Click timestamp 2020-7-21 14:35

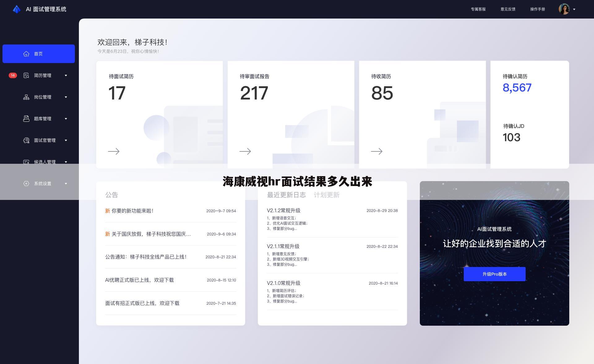pyautogui.click(x=221, y=303)
